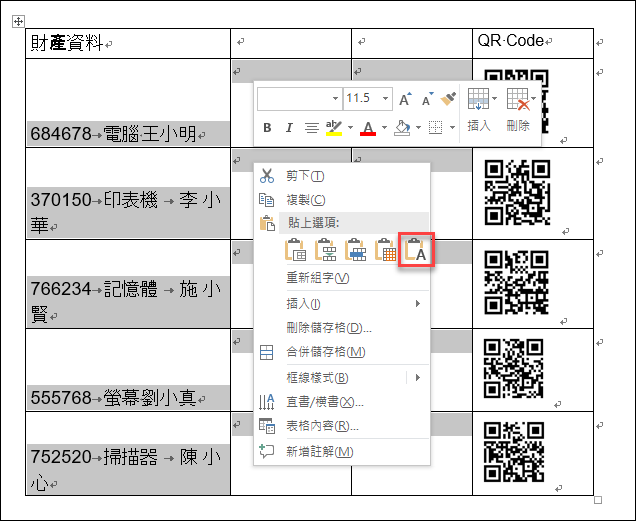
Task: Open shading color dropdown arrow
Action: tap(418, 128)
